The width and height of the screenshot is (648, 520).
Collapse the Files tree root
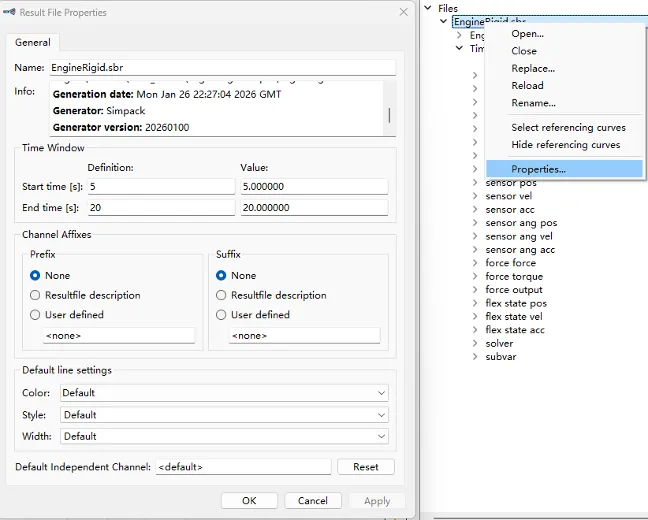[428, 8]
